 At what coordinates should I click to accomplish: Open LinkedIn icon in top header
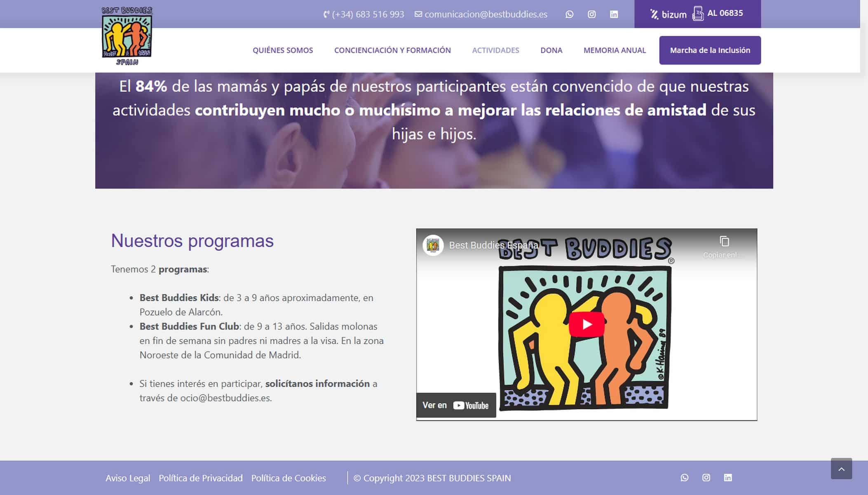click(x=614, y=14)
